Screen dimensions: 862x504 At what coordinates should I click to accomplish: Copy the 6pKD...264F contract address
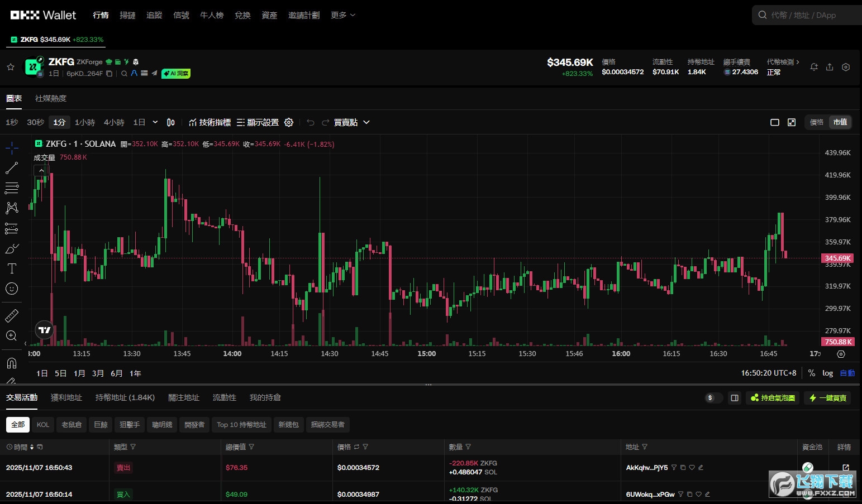click(x=109, y=74)
